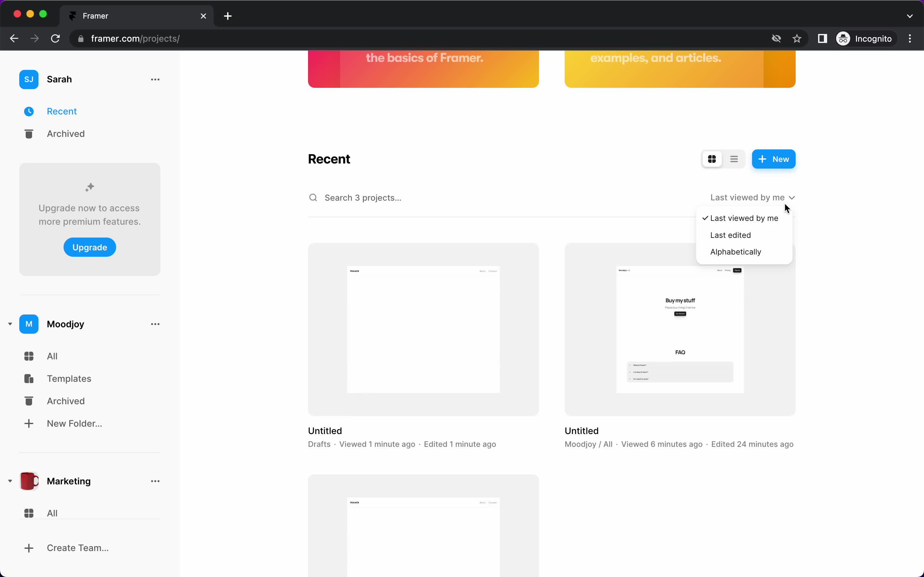The width and height of the screenshot is (924, 577).
Task: Expand the Moodjoy team section
Action: 10,324
